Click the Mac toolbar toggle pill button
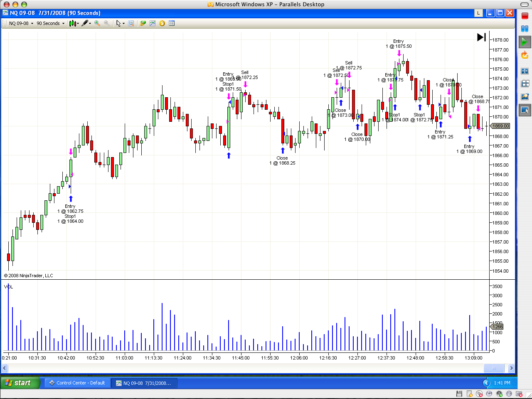 click(x=524, y=4)
